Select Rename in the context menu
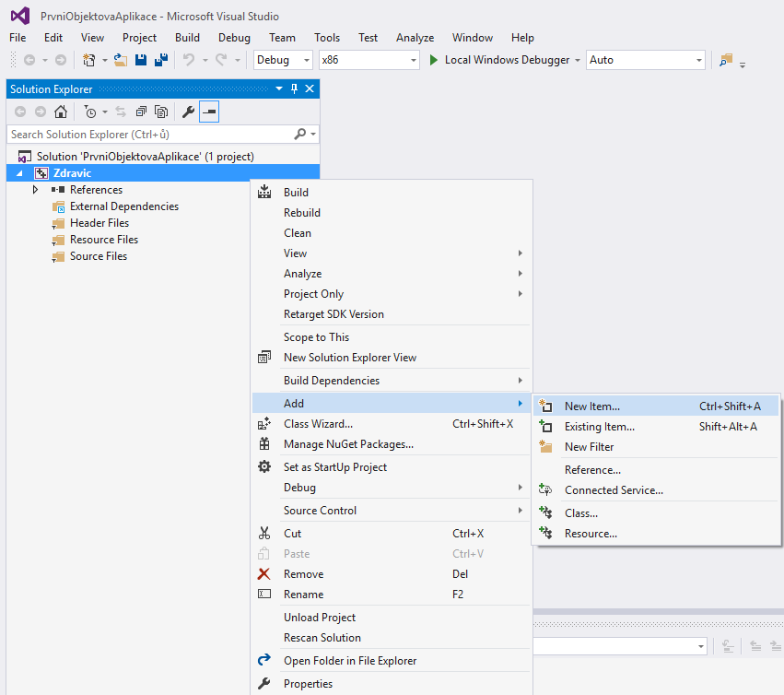 392,594
